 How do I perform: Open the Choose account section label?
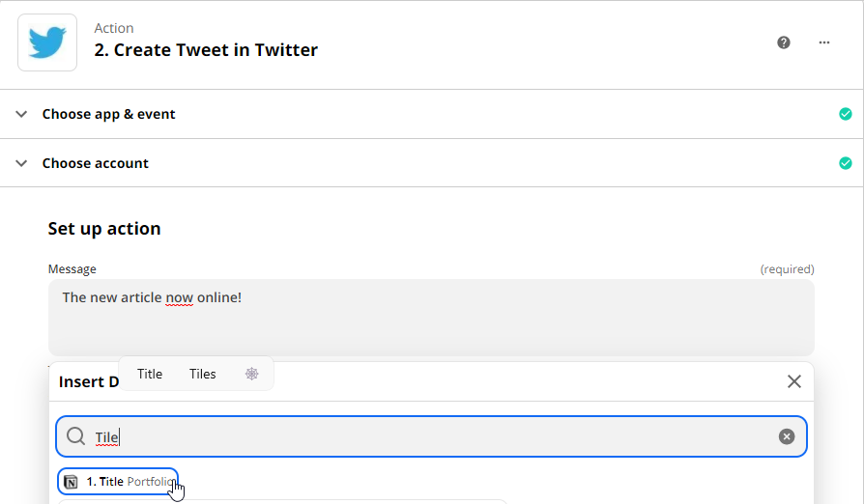point(96,163)
